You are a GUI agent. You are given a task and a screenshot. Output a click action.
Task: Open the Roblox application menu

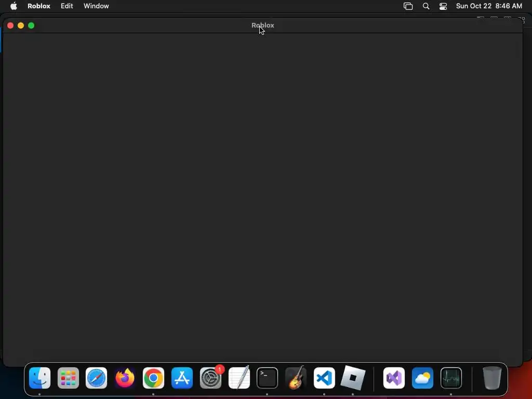tap(38, 6)
